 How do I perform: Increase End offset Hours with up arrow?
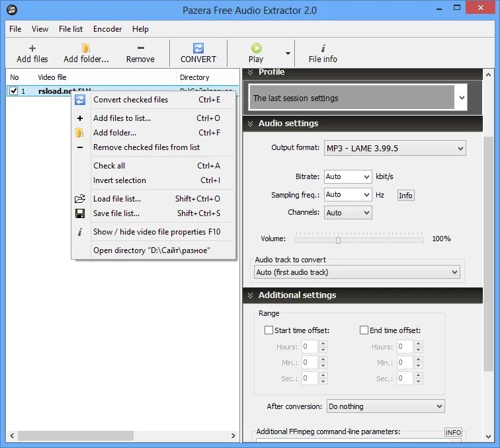419,343
